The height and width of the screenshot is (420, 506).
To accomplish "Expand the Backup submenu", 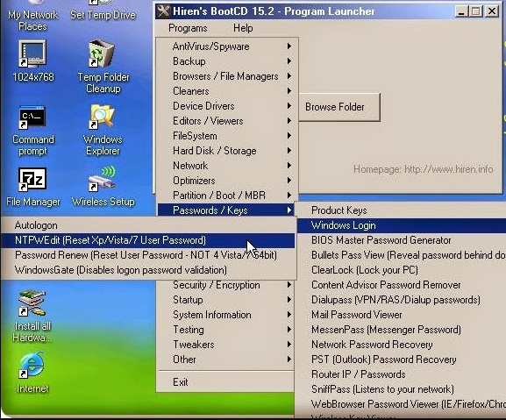I will [227, 61].
